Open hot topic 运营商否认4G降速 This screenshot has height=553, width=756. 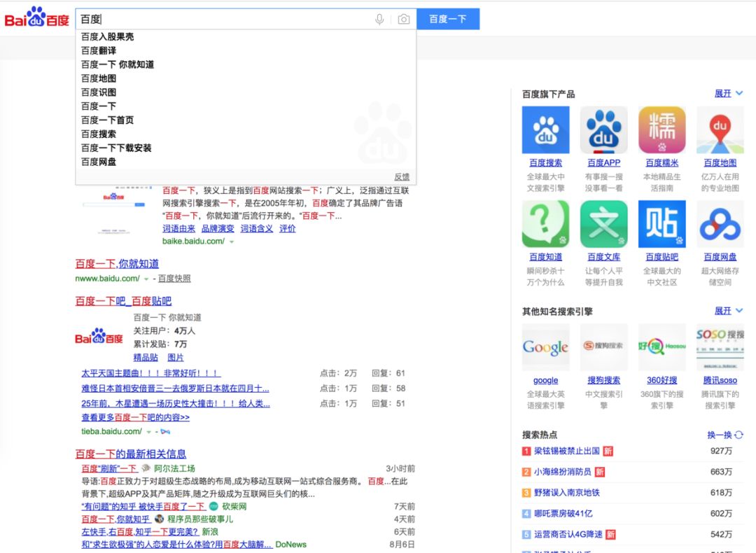coord(568,534)
